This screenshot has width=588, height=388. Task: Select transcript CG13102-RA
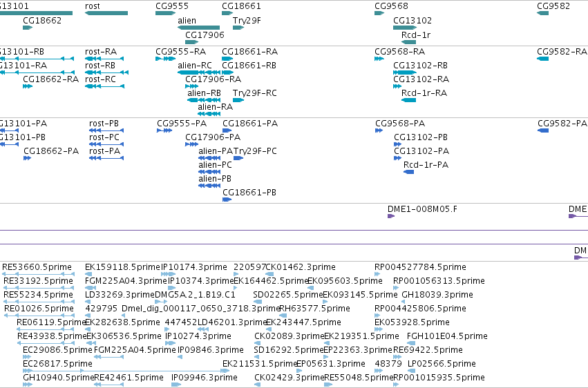(421, 79)
